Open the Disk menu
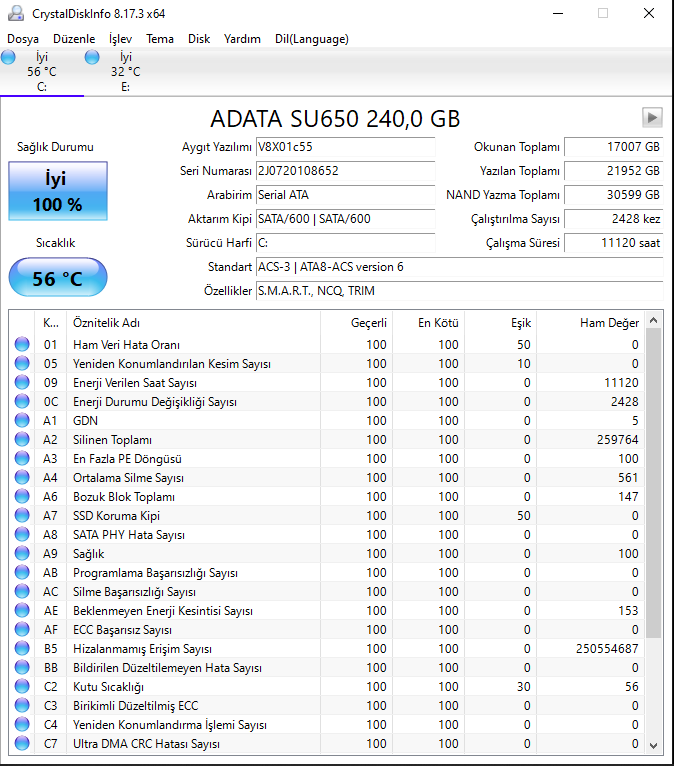The height and width of the screenshot is (766, 674). click(x=199, y=39)
